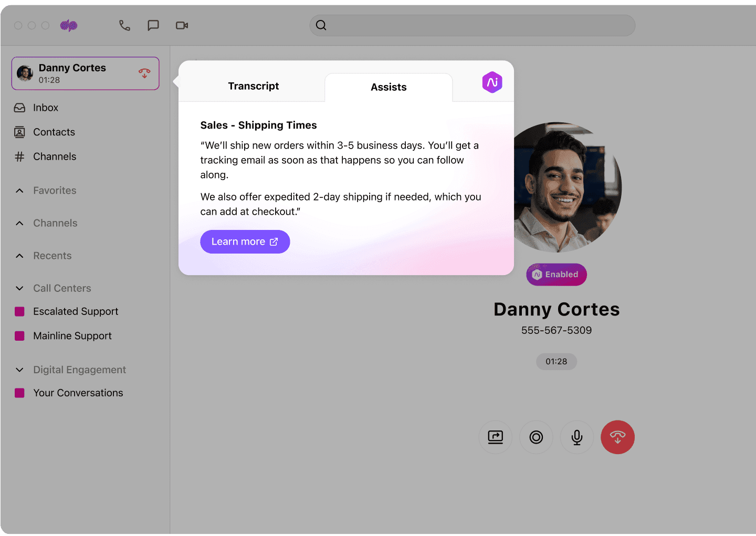
Task: Hang up the active call
Action: [x=617, y=437]
